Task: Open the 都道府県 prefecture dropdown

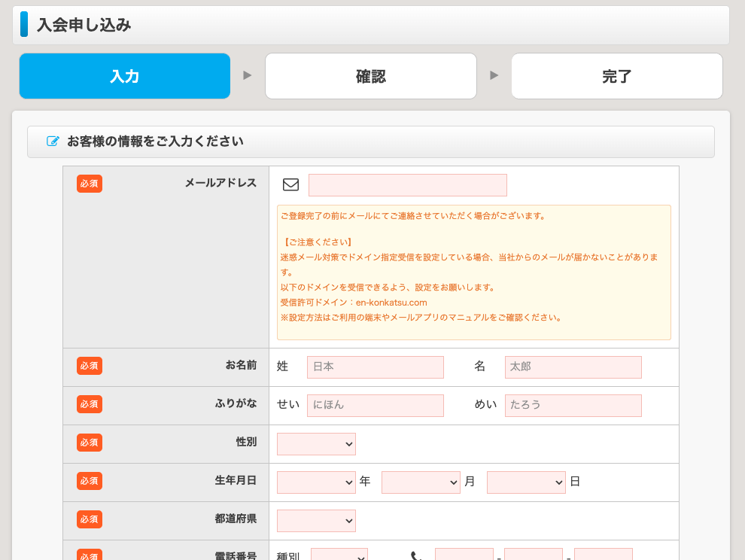Action: [316, 521]
